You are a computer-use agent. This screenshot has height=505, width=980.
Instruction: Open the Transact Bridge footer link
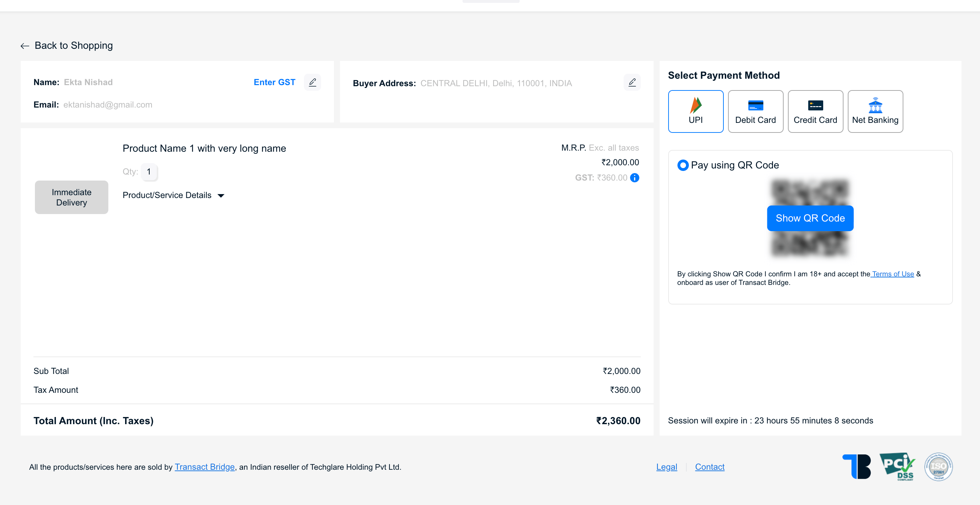pos(205,467)
